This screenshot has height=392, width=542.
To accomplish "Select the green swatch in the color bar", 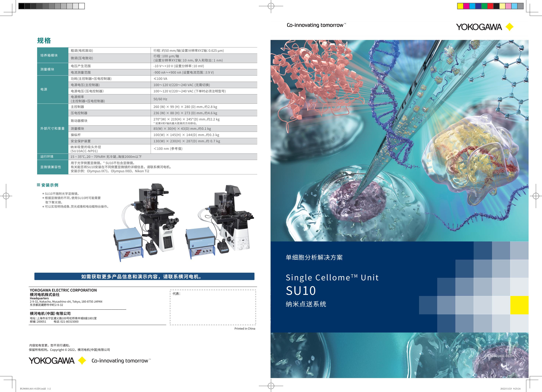I will pos(484,6).
